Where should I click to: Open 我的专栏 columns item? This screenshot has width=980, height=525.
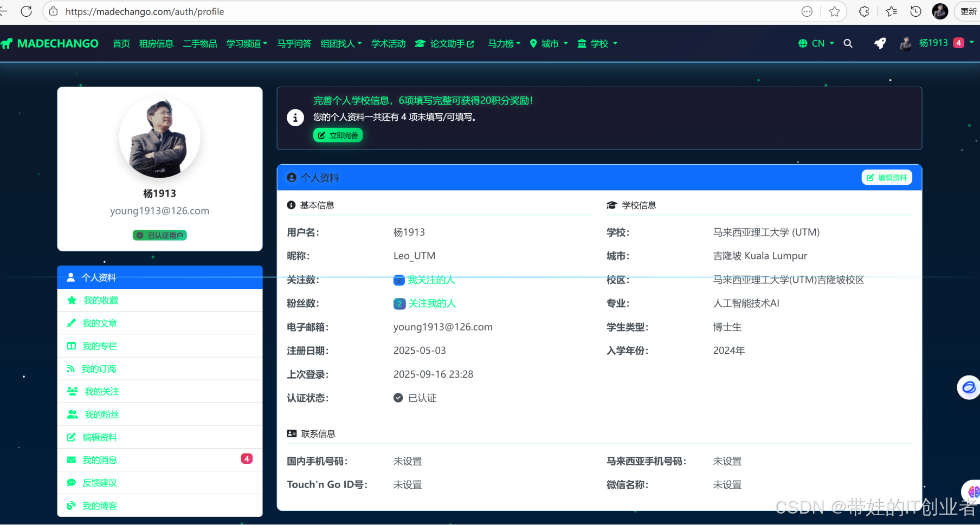[160, 346]
